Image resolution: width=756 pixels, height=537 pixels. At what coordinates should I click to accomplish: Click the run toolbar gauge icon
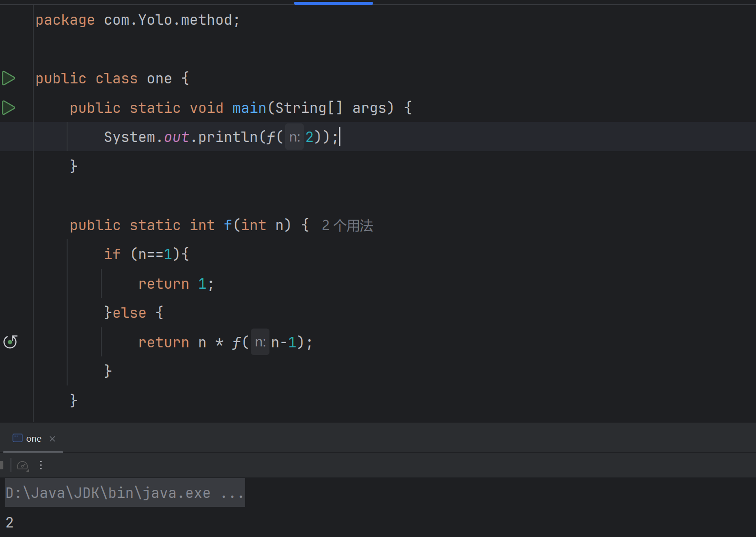[23, 466]
